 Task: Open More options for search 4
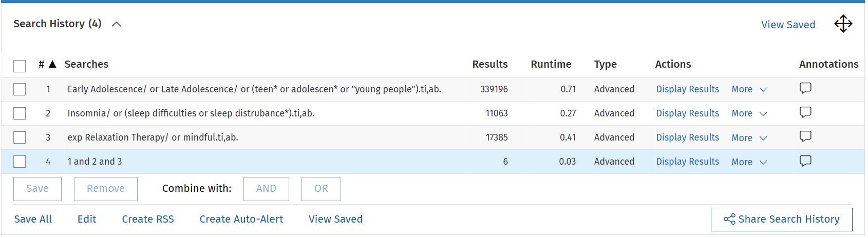click(x=749, y=162)
